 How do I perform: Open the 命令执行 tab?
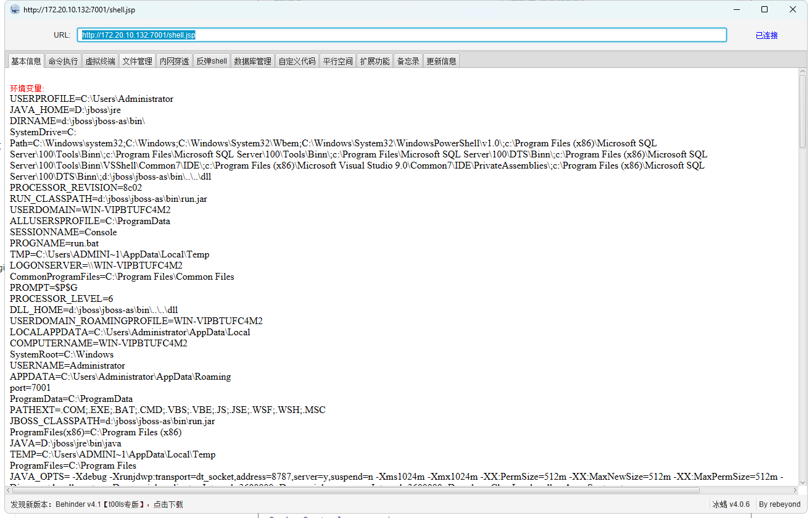(x=63, y=61)
